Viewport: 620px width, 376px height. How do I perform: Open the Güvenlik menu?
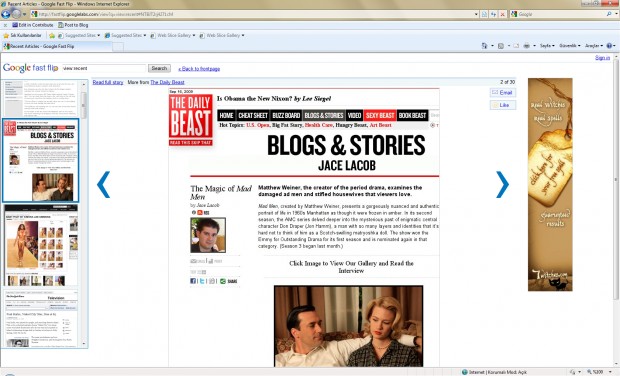[x=569, y=46]
